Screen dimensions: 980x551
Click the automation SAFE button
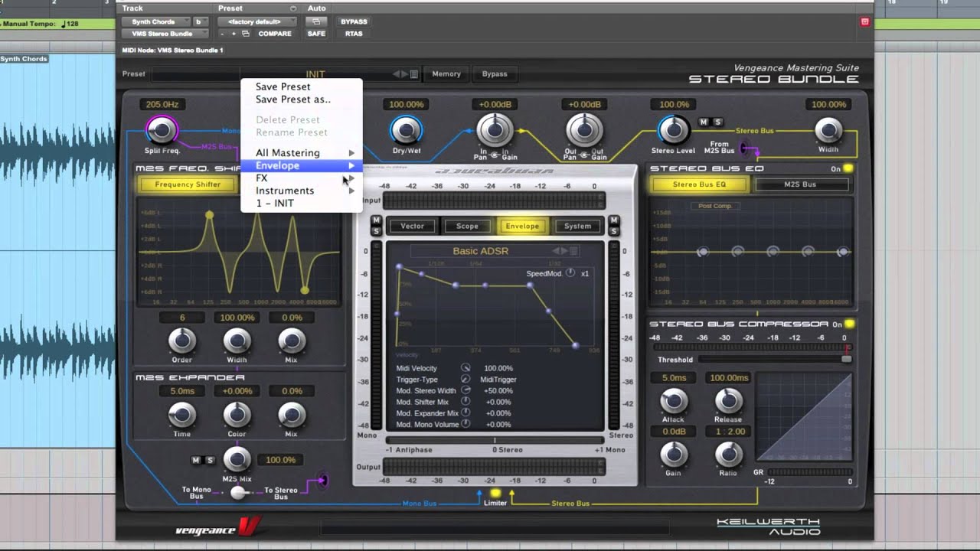pyautogui.click(x=316, y=34)
